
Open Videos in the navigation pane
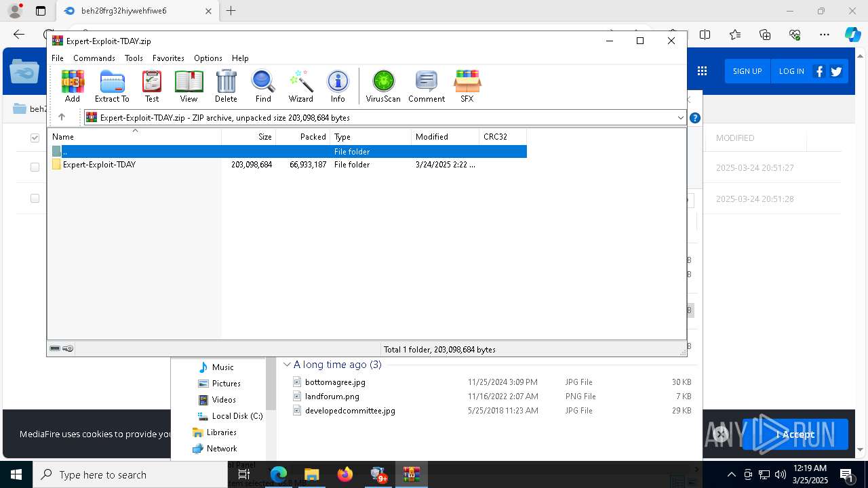click(224, 400)
